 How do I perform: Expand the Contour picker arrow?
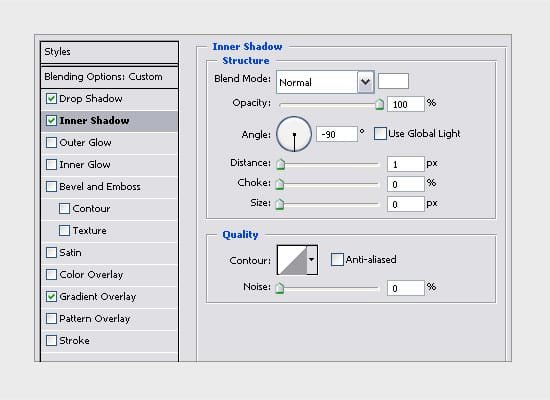pyautogui.click(x=312, y=260)
